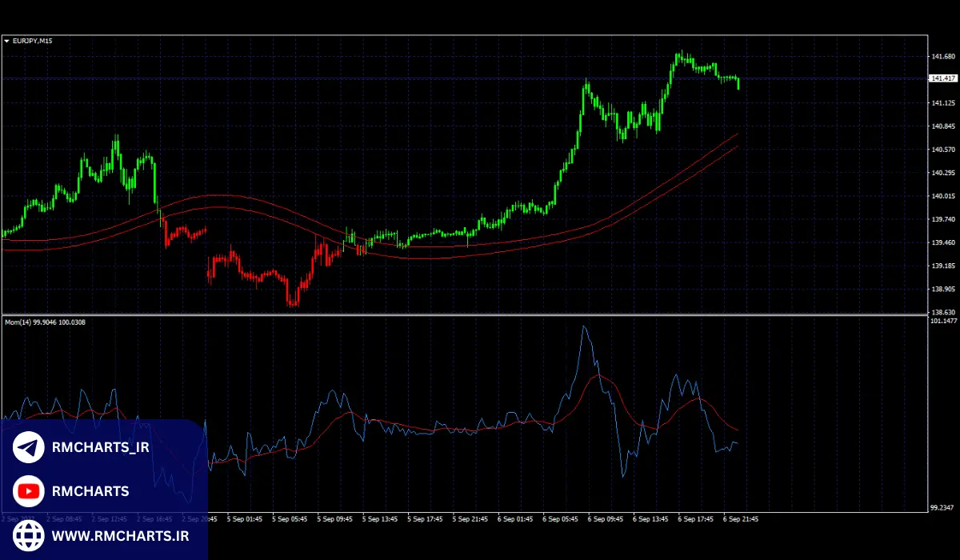Select the EURJPY,M15 chart title
Viewport: 960px width, 560px height.
[32, 41]
